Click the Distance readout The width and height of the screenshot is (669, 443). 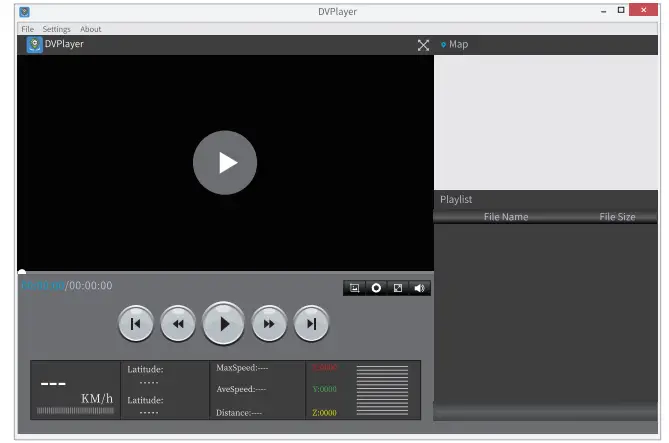point(239,413)
